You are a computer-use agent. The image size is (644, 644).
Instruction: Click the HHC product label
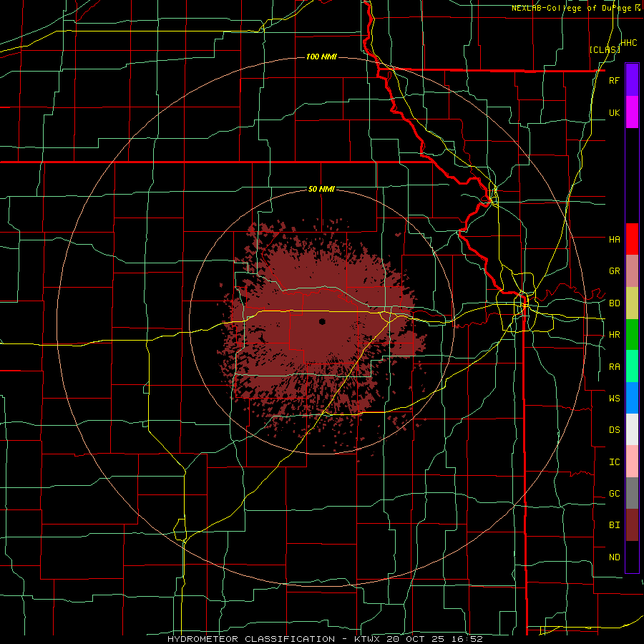pos(629,43)
